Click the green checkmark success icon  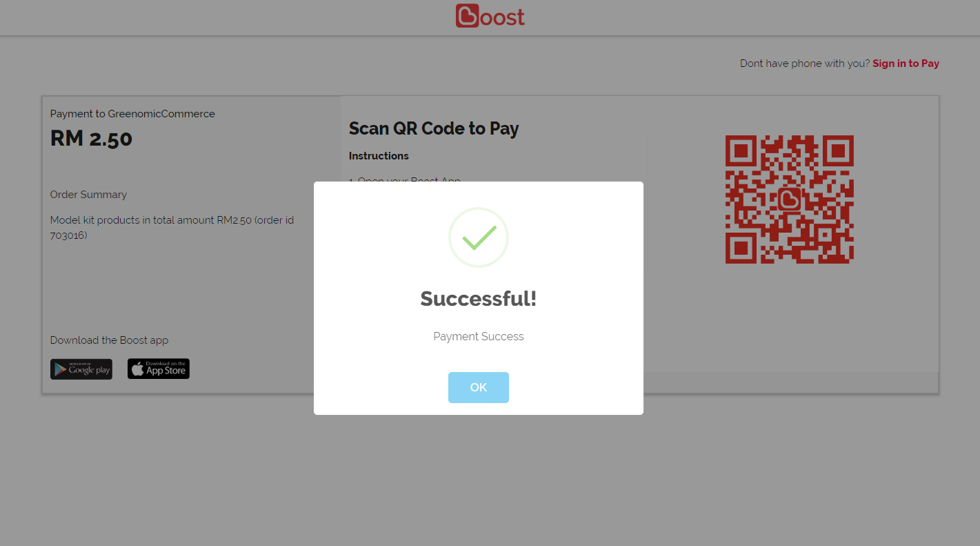tap(479, 237)
